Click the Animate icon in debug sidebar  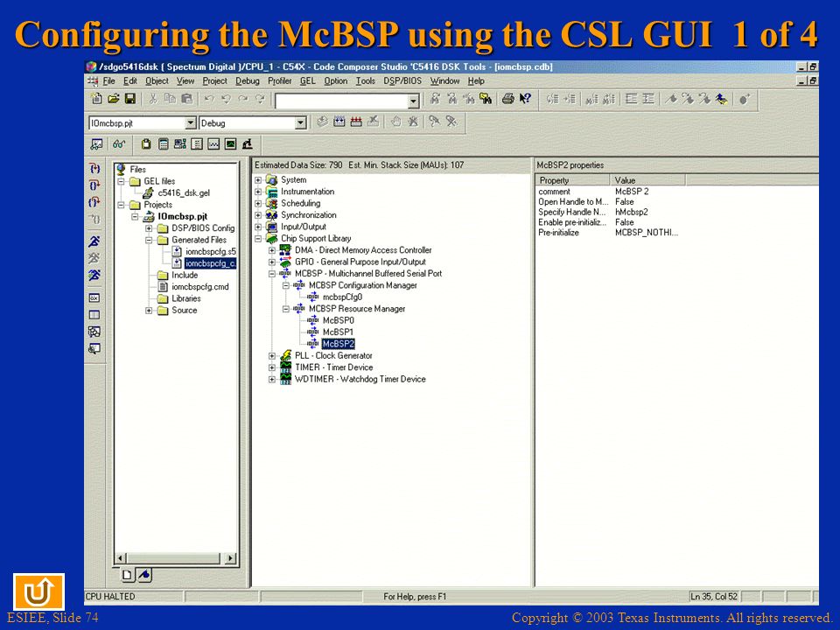tap(94, 276)
